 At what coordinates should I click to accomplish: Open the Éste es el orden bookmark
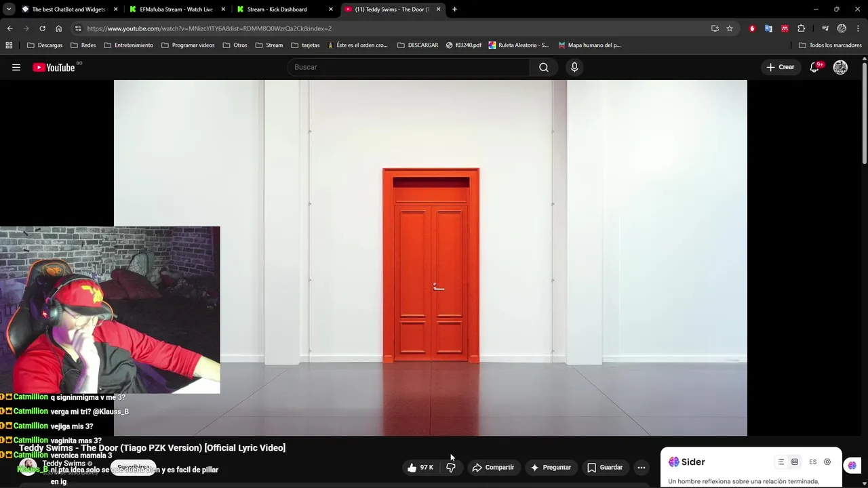coord(357,45)
